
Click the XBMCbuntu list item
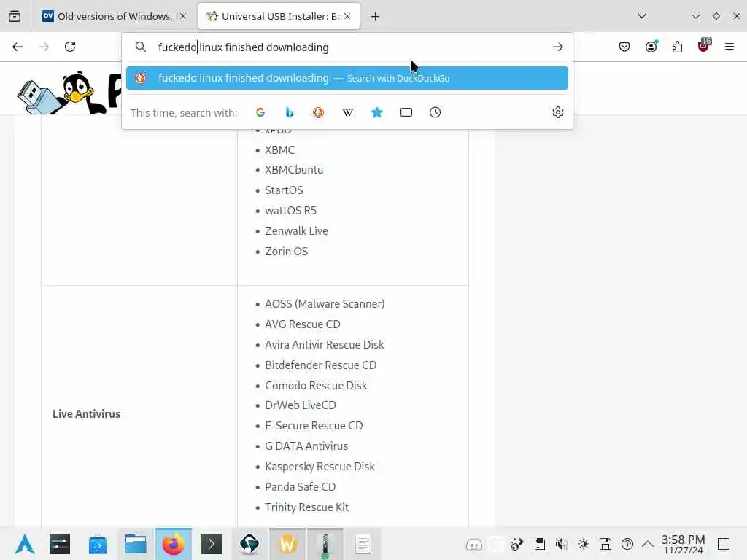(x=294, y=169)
